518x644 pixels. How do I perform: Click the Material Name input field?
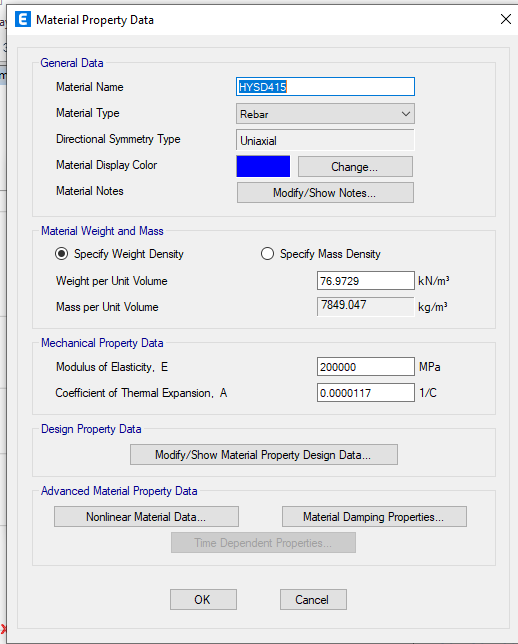pyautogui.click(x=325, y=87)
